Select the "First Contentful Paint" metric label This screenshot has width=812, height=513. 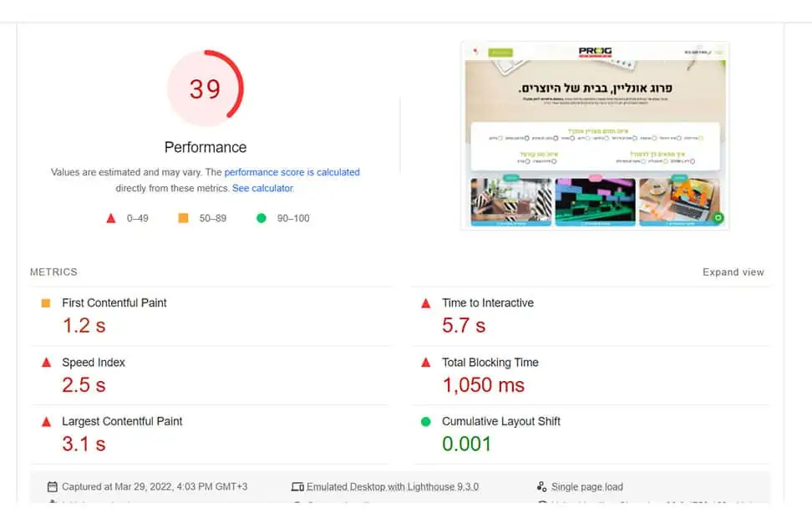114,303
